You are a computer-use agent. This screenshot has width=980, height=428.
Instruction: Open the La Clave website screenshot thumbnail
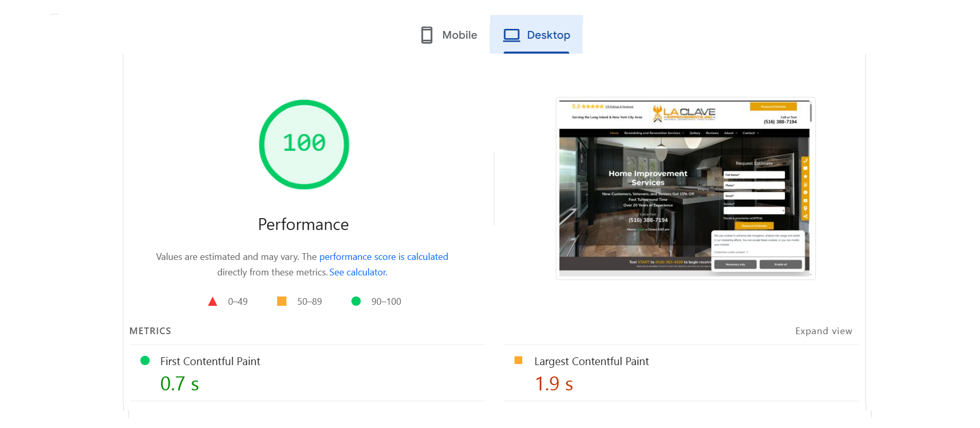[x=685, y=188]
